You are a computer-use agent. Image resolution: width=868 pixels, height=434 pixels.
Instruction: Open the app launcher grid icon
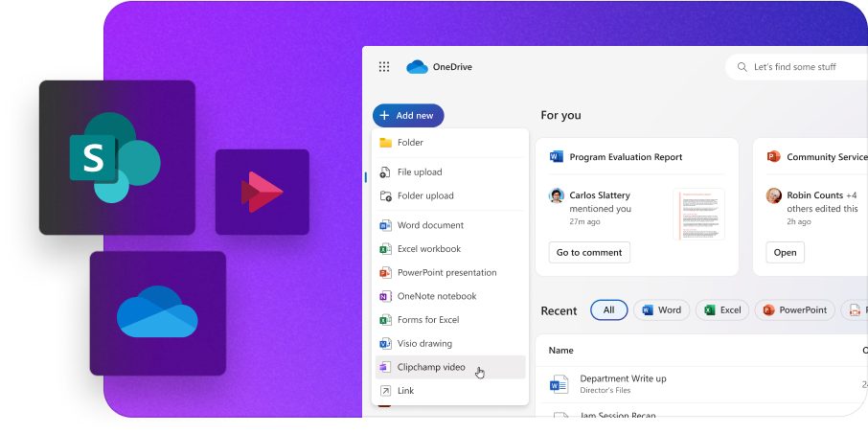click(x=384, y=67)
